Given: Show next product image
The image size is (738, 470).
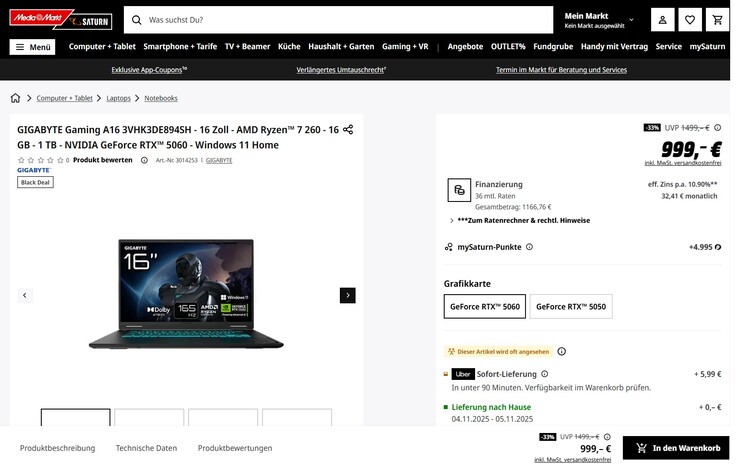Looking at the screenshot, I should 348,295.
